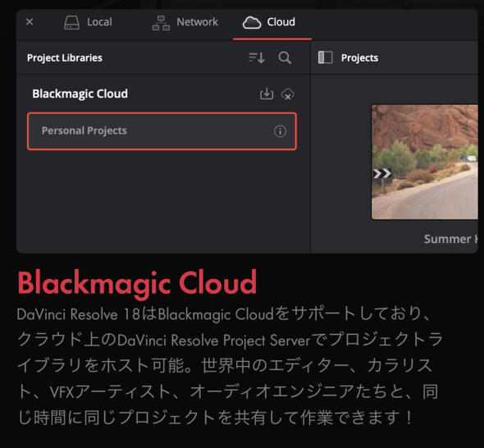Screen dimensions: 484x448
Task: Show info for Personal Projects library
Action: pos(280,131)
